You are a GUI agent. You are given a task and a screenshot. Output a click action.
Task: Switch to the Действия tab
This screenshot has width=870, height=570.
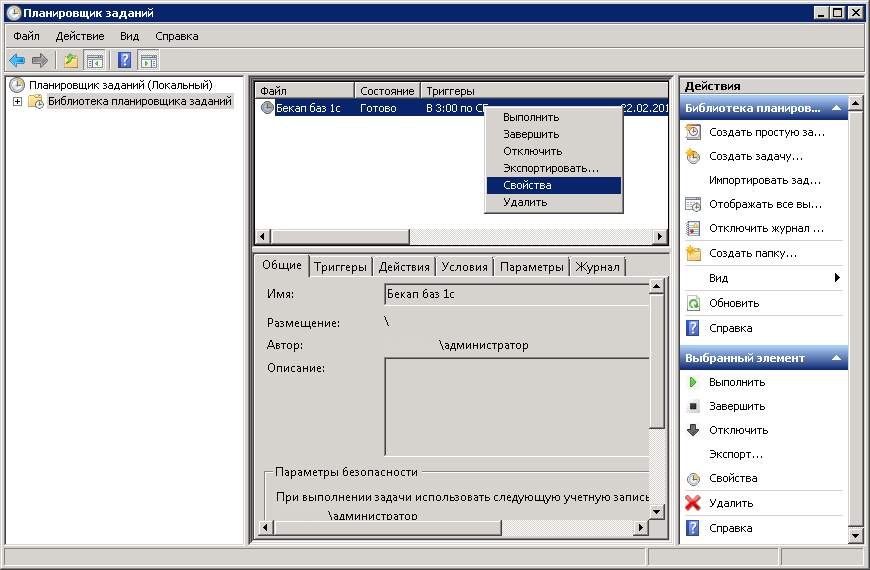tap(404, 267)
